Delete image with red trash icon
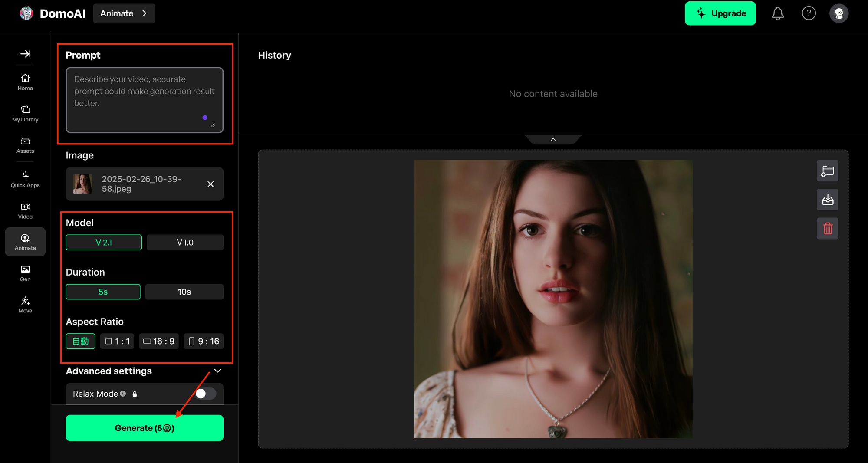 [827, 228]
